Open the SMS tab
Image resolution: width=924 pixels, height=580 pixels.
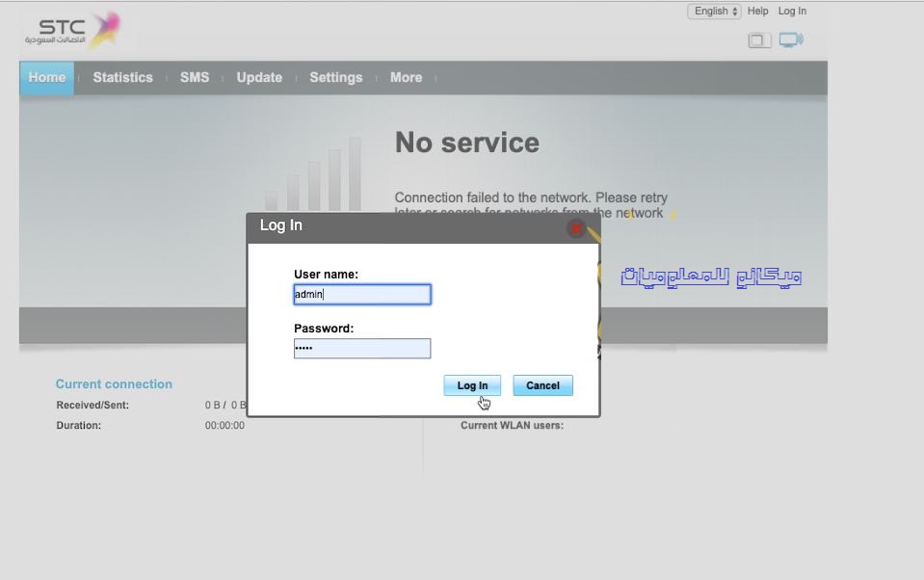(x=195, y=77)
